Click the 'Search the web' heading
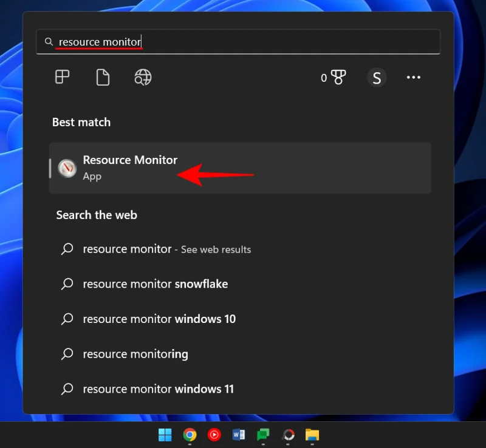 [x=97, y=215]
